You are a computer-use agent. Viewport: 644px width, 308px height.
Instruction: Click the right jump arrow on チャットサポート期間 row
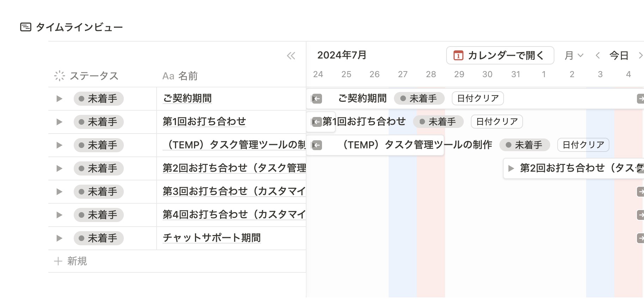point(640,238)
